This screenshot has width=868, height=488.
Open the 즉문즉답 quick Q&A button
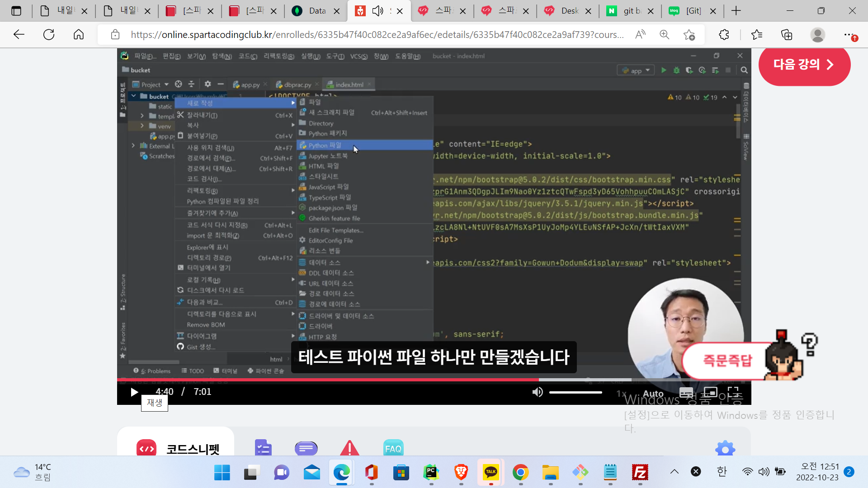click(727, 360)
